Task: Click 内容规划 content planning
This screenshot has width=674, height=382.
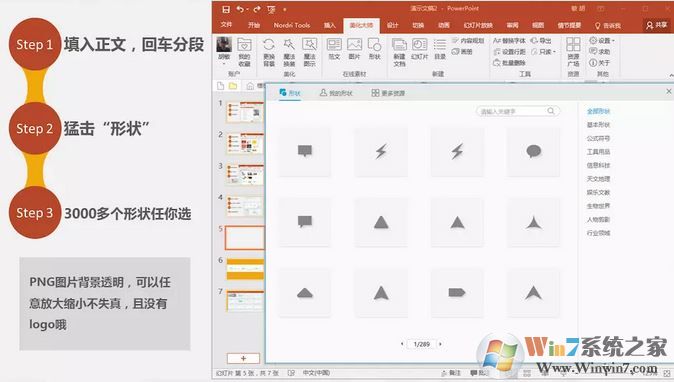Action: [x=468, y=40]
